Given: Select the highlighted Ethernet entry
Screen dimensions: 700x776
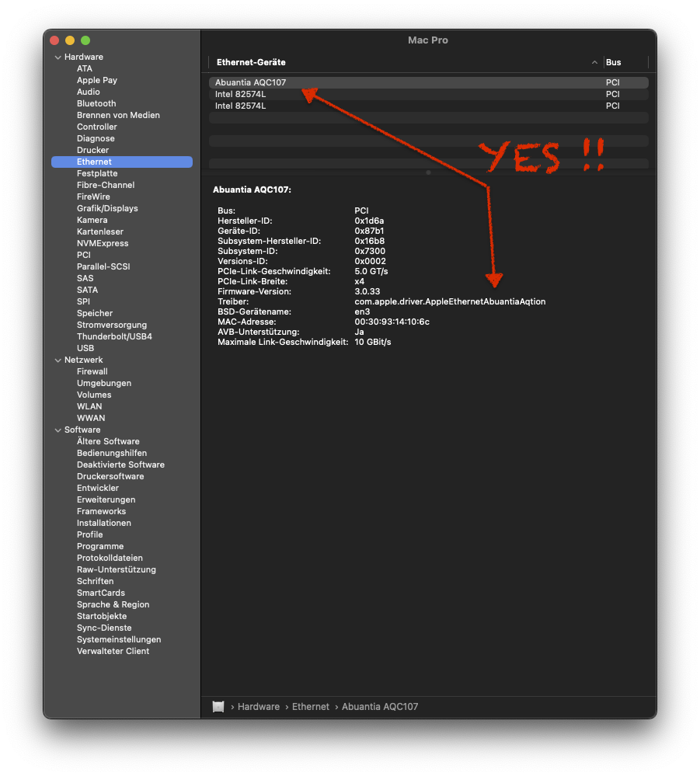Looking at the screenshot, I should pyautogui.click(x=122, y=162).
